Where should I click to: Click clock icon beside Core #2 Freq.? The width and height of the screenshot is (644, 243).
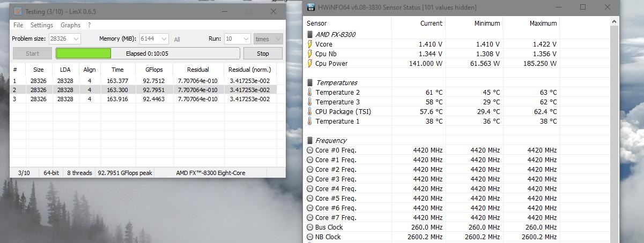click(309, 169)
